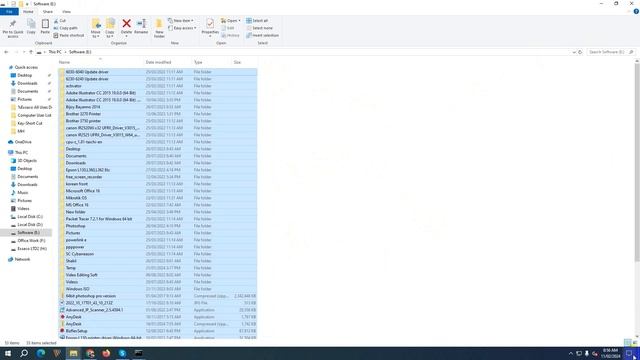Select This PC in navigation pane

coord(21,153)
